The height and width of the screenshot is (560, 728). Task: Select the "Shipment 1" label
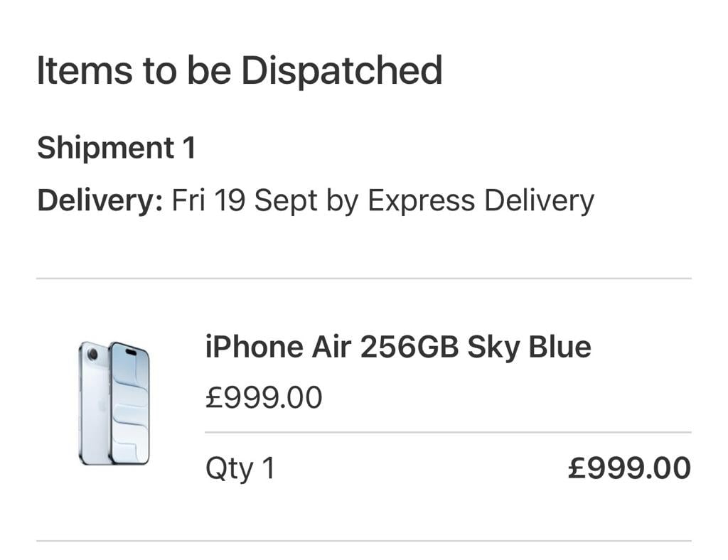(116, 148)
